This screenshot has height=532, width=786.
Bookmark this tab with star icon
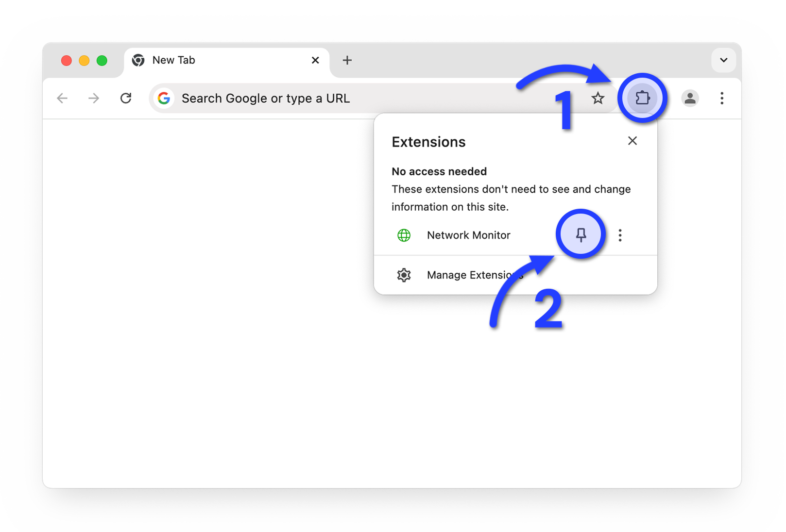(x=598, y=99)
